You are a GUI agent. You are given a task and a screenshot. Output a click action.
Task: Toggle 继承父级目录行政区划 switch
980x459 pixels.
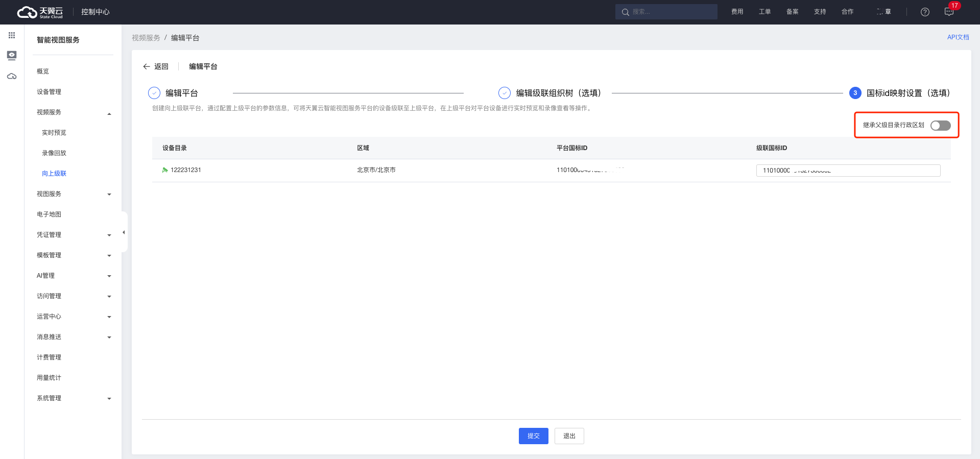click(x=940, y=126)
